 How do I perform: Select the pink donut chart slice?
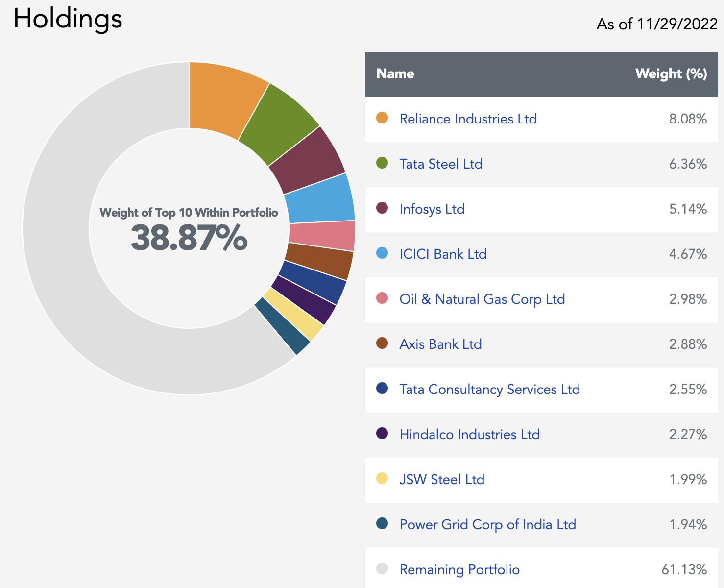pyautogui.click(x=322, y=236)
